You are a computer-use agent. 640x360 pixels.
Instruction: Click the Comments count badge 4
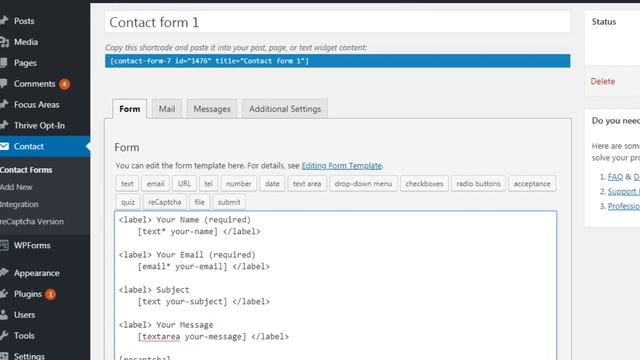click(64, 84)
